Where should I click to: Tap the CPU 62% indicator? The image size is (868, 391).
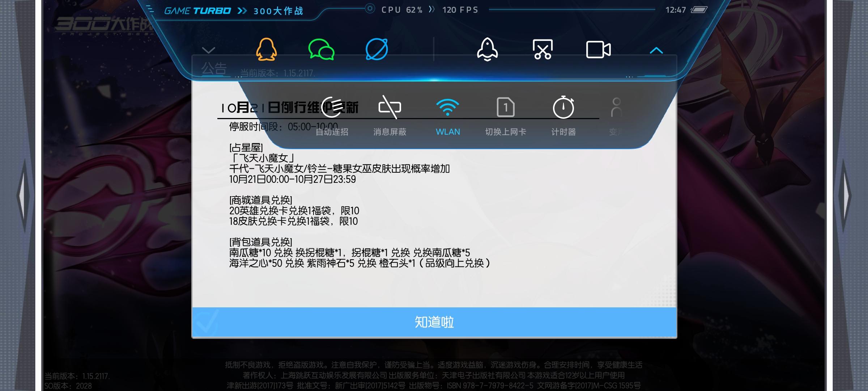point(401,10)
